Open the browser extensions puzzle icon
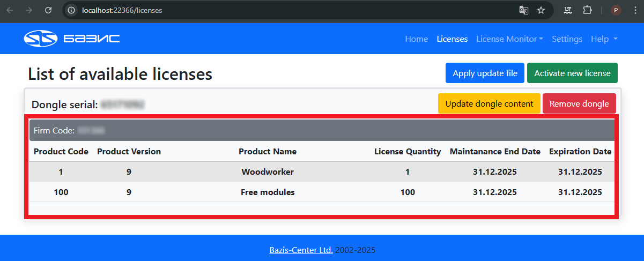The image size is (644, 261). [588, 10]
